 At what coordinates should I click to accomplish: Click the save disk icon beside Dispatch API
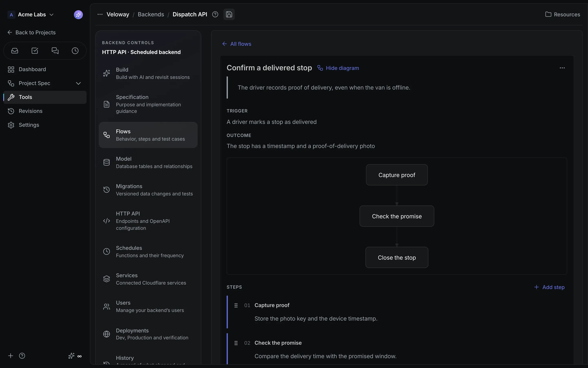229,14
